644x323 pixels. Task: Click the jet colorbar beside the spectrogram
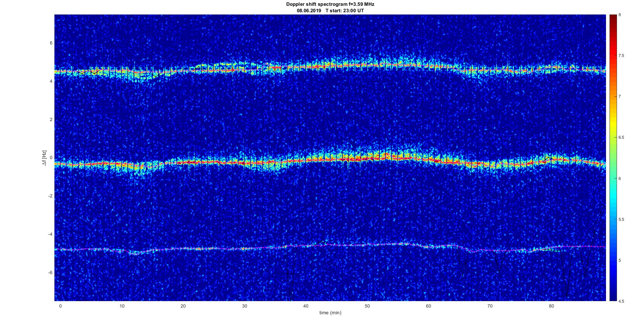[613, 158]
